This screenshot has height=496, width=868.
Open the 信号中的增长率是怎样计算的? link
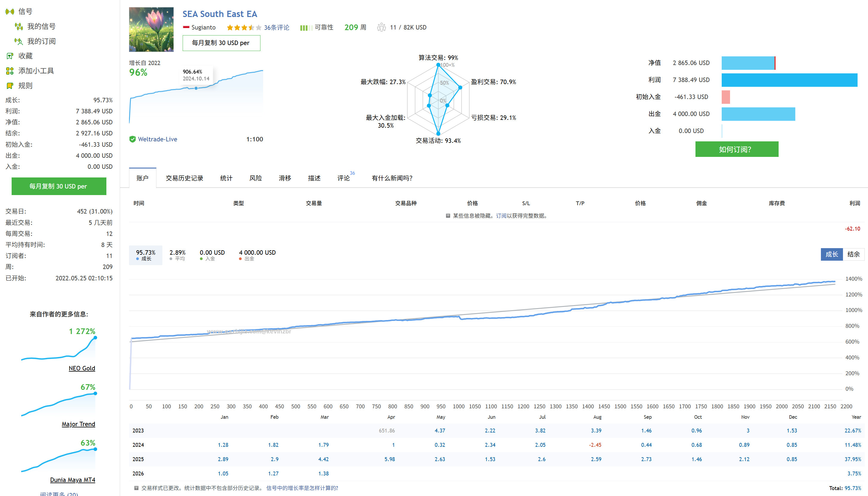pos(302,488)
